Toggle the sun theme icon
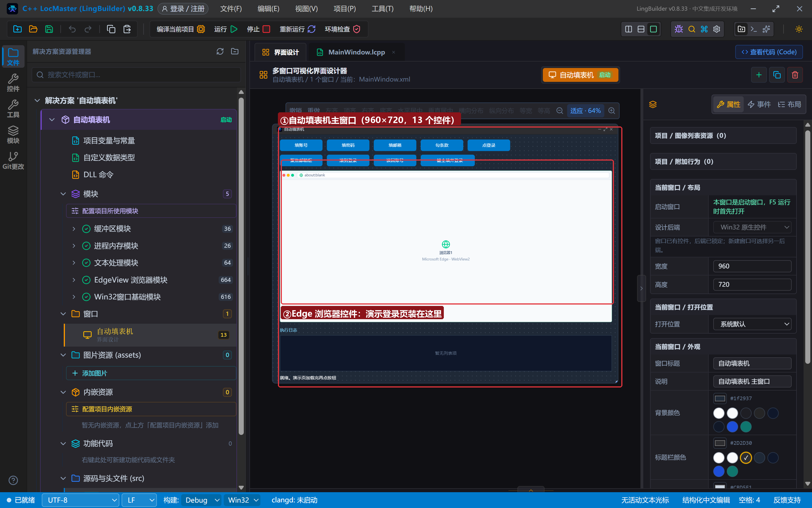812x508 pixels. [799, 29]
